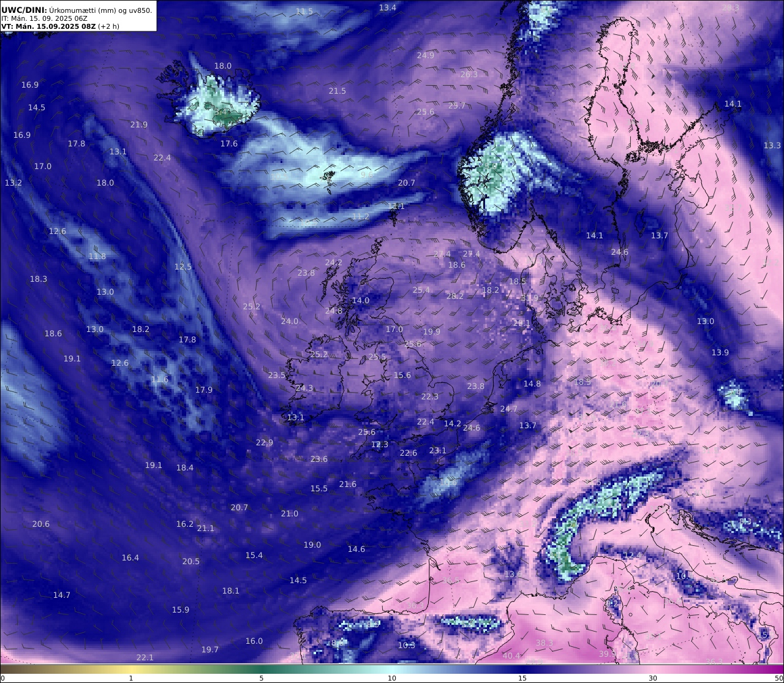
Task: Click the value 17.6 south of Iceland
Action: pyautogui.click(x=229, y=143)
